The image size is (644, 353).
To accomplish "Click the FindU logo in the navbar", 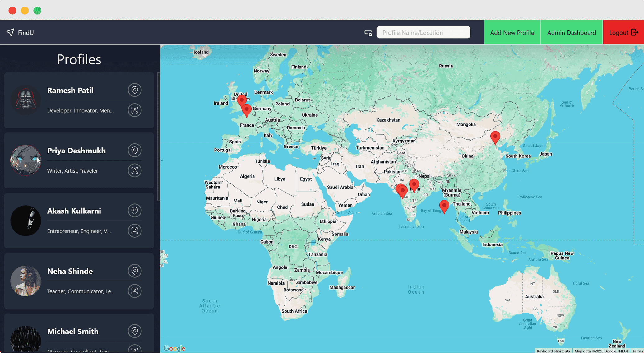I will (20, 33).
